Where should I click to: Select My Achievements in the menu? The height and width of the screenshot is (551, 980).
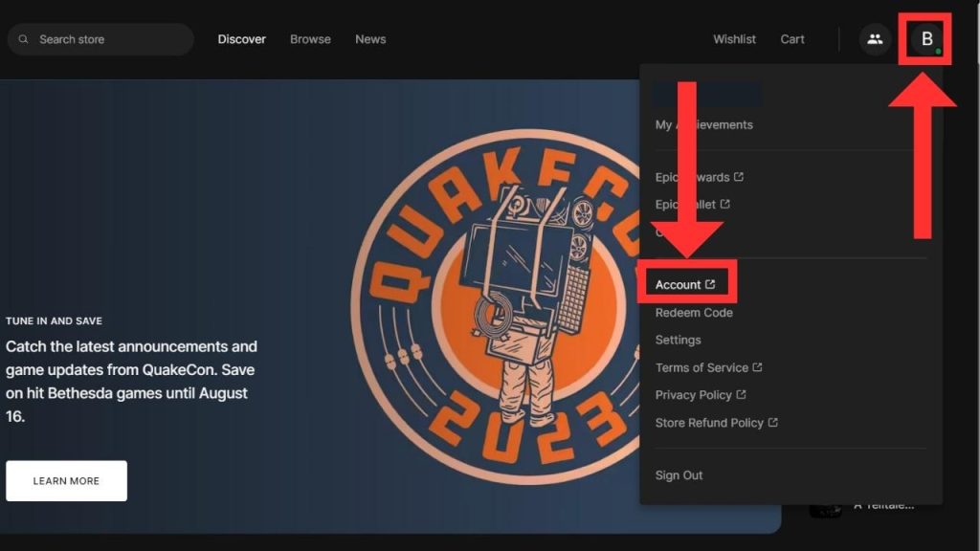point(703,125)
